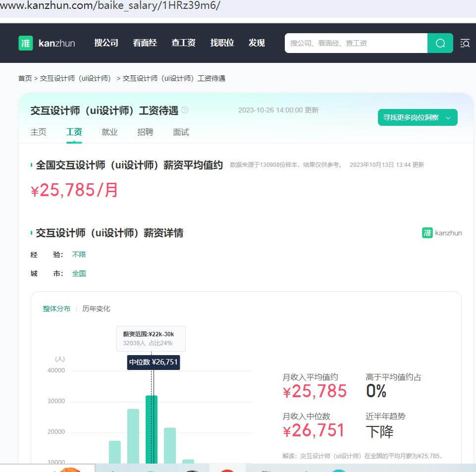476x472 pixels.
Task: Click the 数据来源于130908份样本 note
Action: point(287,165)
